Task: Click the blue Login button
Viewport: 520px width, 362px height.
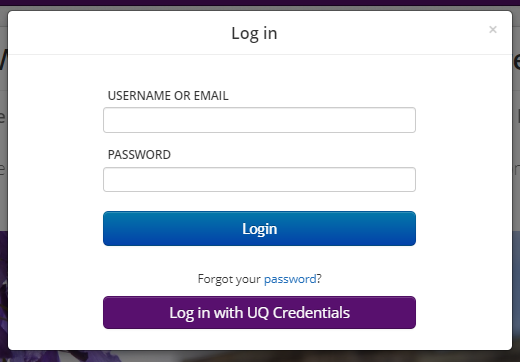Action: (259, 229)
